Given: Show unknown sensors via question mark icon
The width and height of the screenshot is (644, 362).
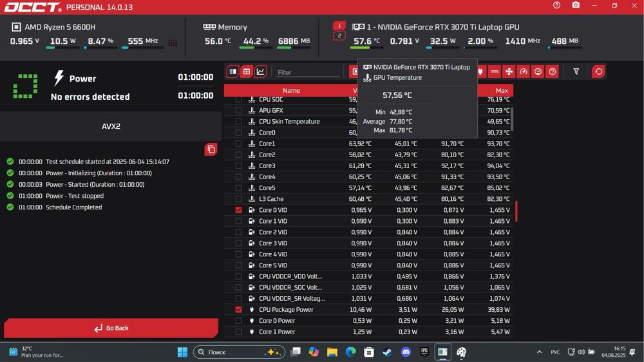Looking at the screenshot, I should (x=553, y=71).
